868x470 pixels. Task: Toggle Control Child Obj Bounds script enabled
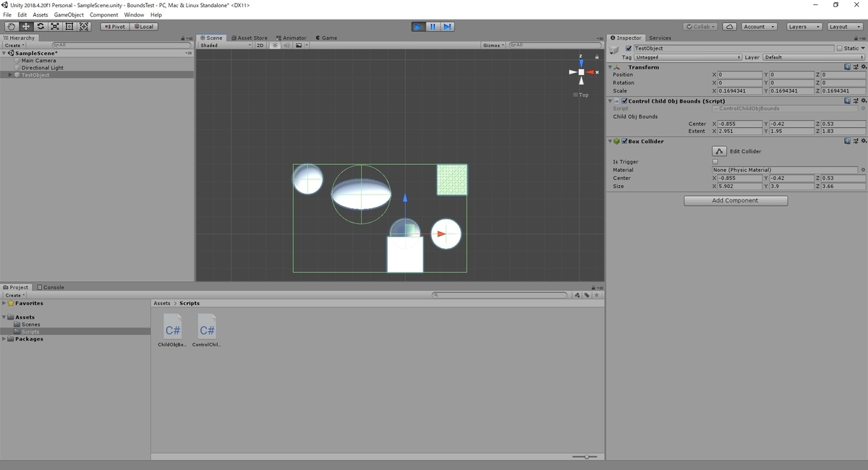point(625,101)
